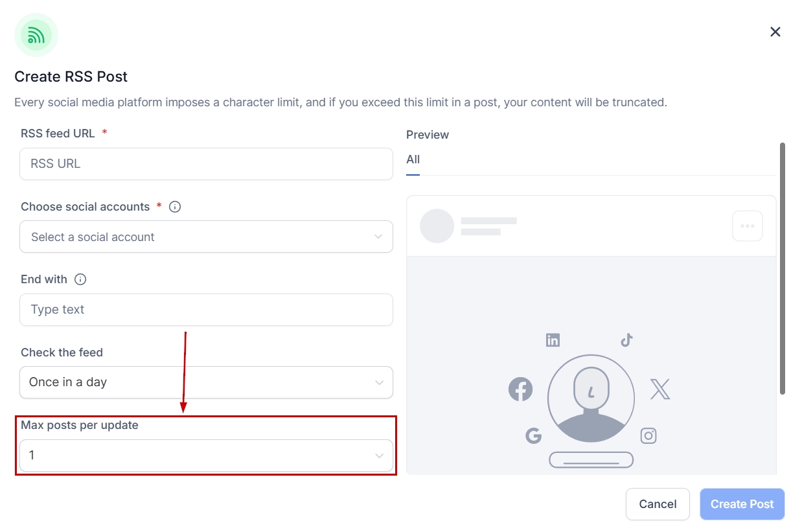
Task: Expand the Check the feed dropdown
Action: [206, 382]
